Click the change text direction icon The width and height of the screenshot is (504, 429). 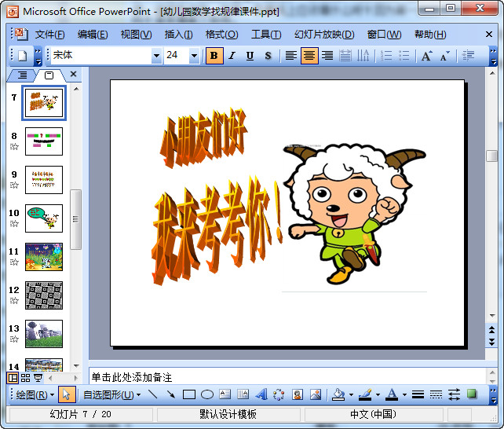tap(363, 56)
